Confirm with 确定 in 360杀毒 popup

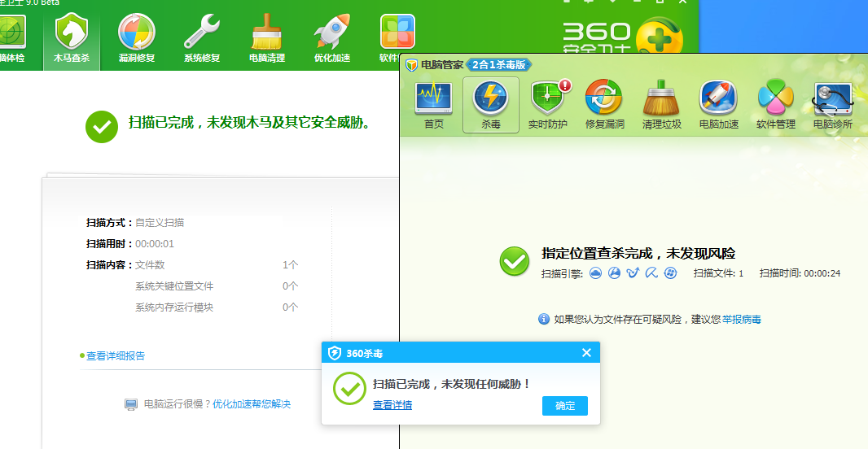click(564, 406)
